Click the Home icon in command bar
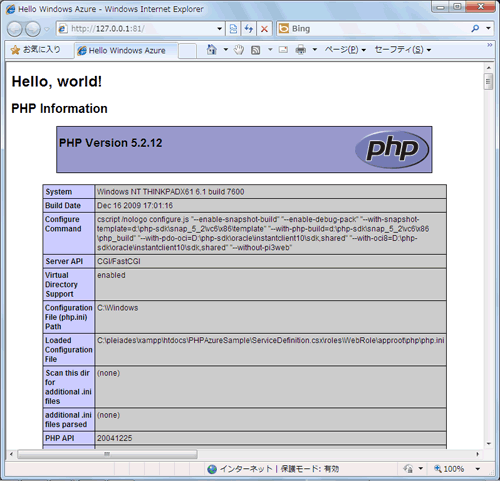 [x=212, y=50]
